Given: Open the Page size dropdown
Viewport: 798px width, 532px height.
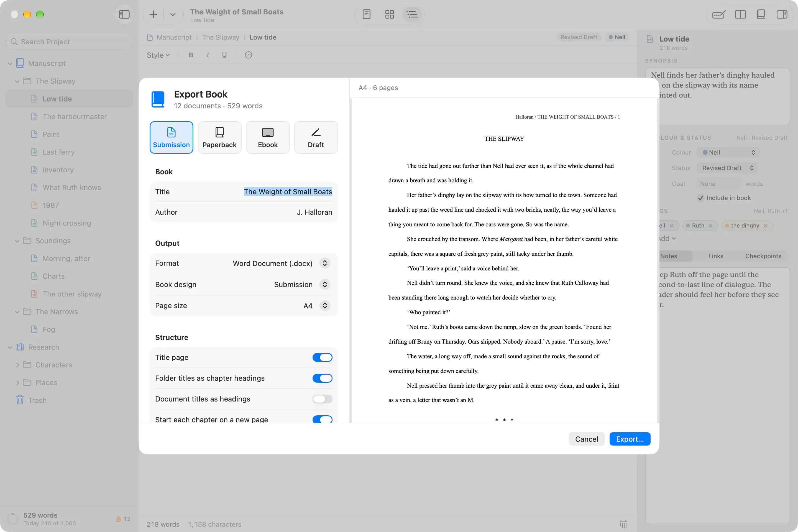Looking at the screenshot, I should click(325, 306).
